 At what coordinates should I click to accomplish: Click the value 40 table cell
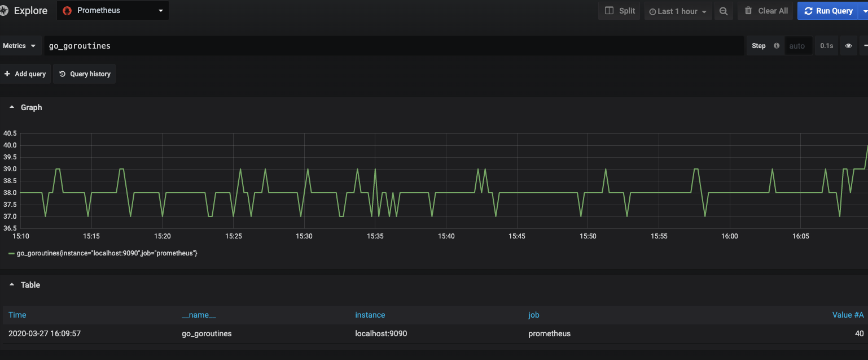[x=859, y=333]
